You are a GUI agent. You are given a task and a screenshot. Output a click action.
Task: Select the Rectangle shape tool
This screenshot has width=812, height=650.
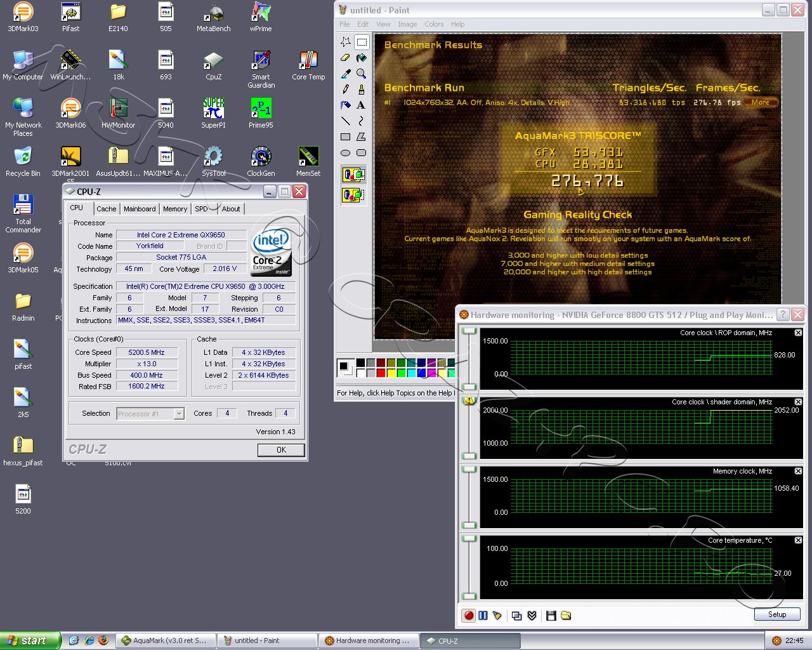(346, 136)
